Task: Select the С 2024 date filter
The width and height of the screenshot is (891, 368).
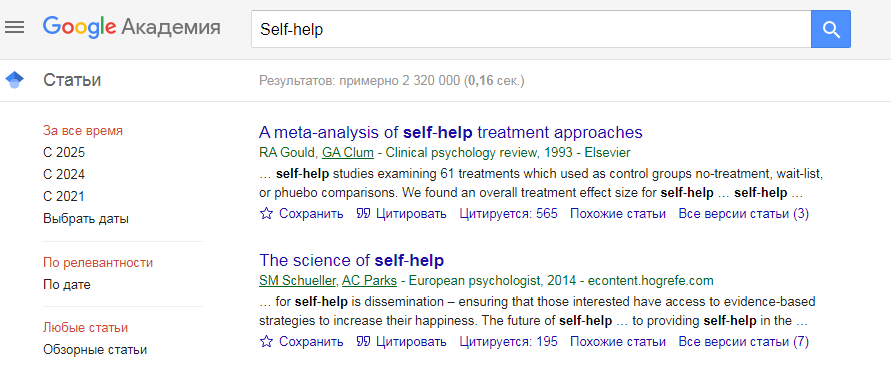Action: (64, 174)
